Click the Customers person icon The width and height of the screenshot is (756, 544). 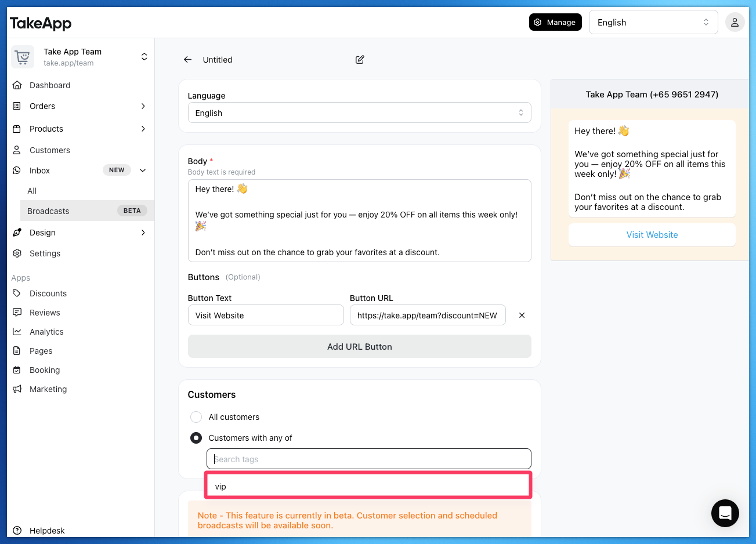[17, 150]
